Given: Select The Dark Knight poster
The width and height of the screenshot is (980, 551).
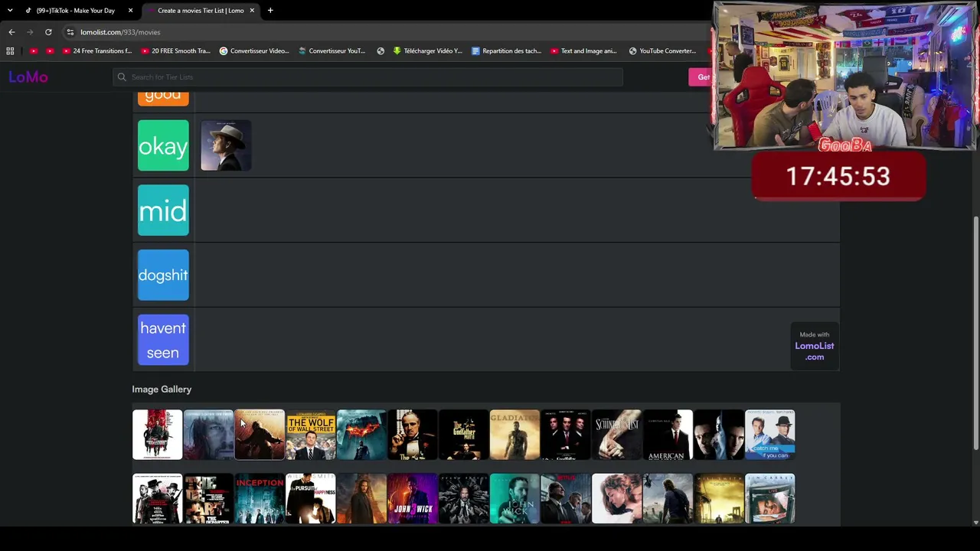Looking at the screenshot, I should pos(361,435).
